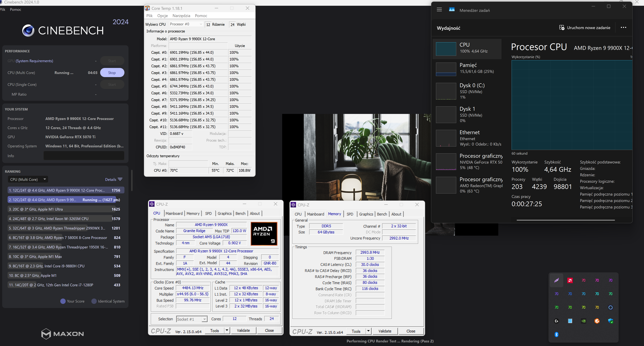
Task: Switch to Mainboard tab in CPU-Z processor-info window
Action: [174, 213]
